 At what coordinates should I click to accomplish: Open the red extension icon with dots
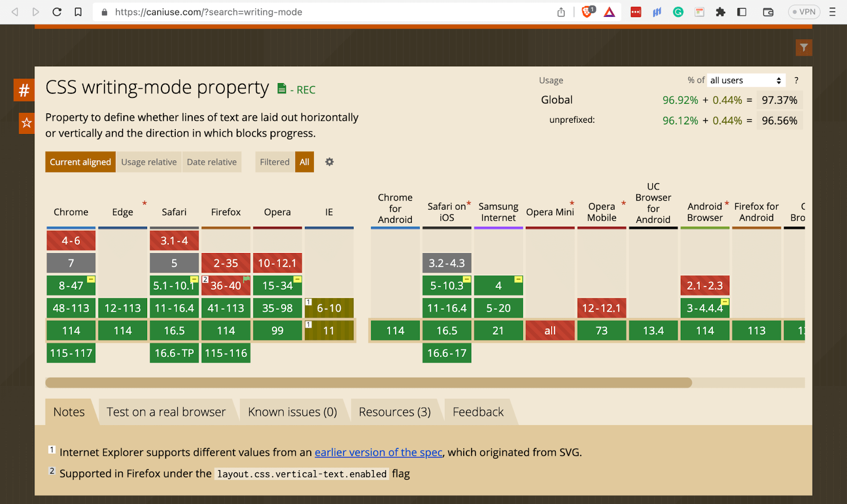pyautogui.click(x=636, y=12)
